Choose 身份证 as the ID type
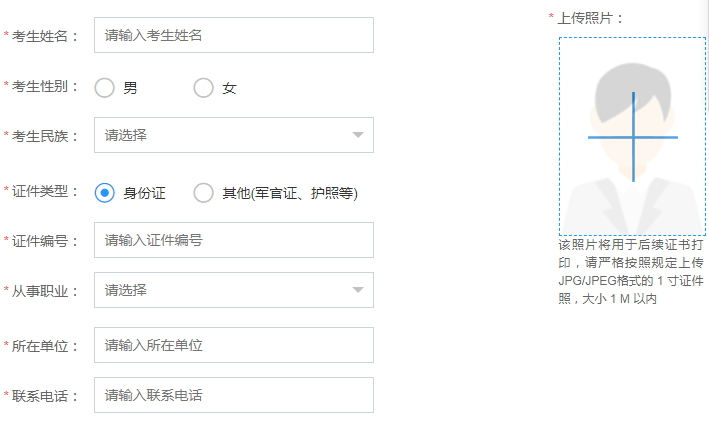The width and height of the screenshot is (709, 424). [x=105, y=193]
